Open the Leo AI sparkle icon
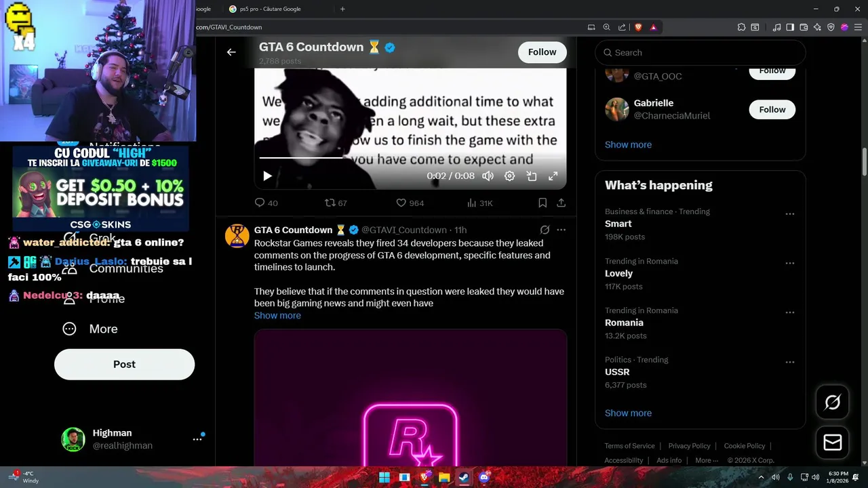This screenshot has height=488, width=868. (x=817, y=27)
